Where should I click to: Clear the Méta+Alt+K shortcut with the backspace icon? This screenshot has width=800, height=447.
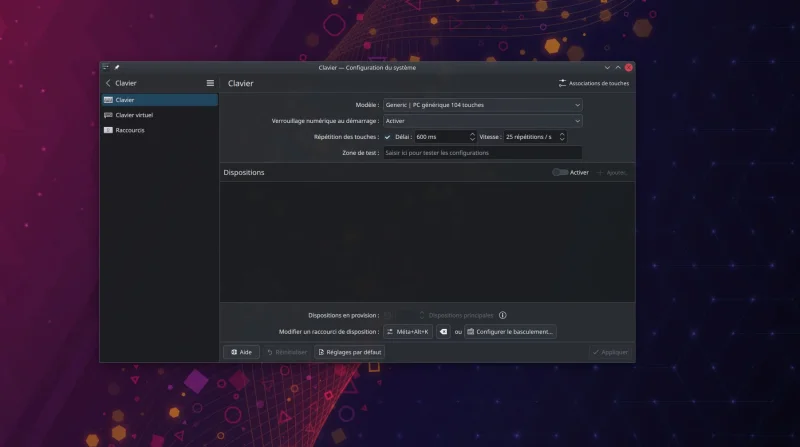coord(443,332)
